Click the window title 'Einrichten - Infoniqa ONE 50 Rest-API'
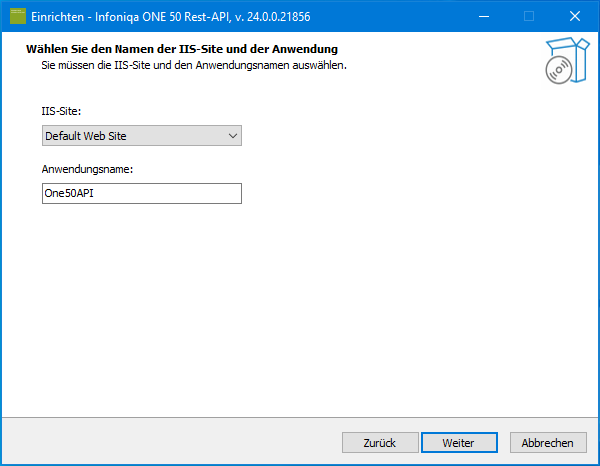Screen dimensions: 600x466 tap(130, 17)
